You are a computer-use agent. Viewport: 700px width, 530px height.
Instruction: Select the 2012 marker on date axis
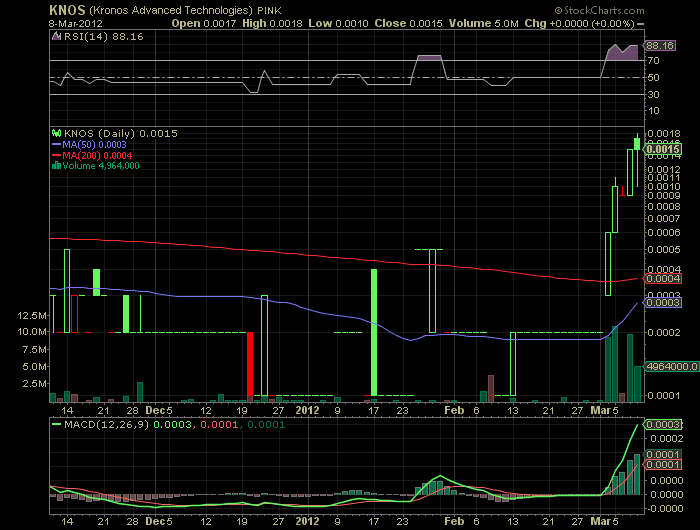click(x=307, y=410)
